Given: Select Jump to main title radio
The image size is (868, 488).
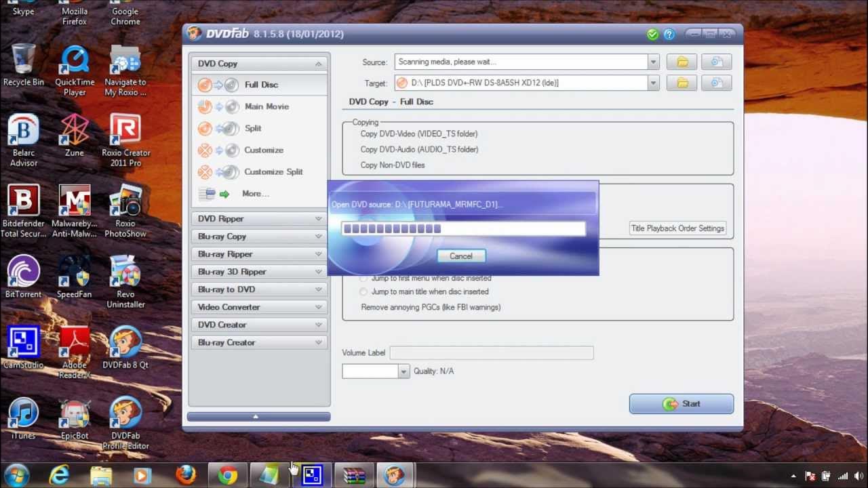Looking at the screenshot, I should click(363, 291).
